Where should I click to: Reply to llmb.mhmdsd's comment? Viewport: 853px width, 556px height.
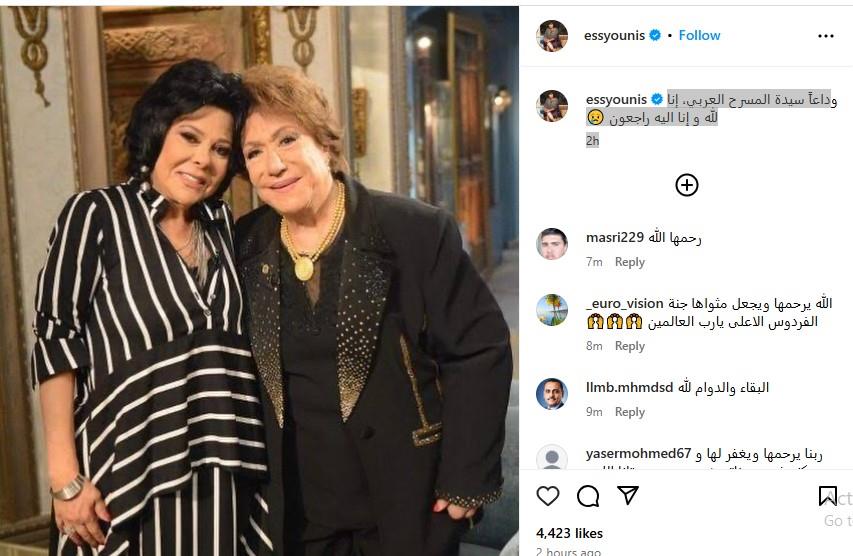point(630,412)
